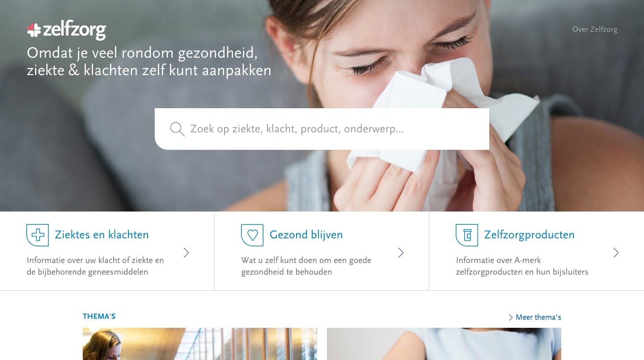Screen dimensions: 644x360
Task: Expand Ziektes en klachten with its chevron
Action: point(186,253)
